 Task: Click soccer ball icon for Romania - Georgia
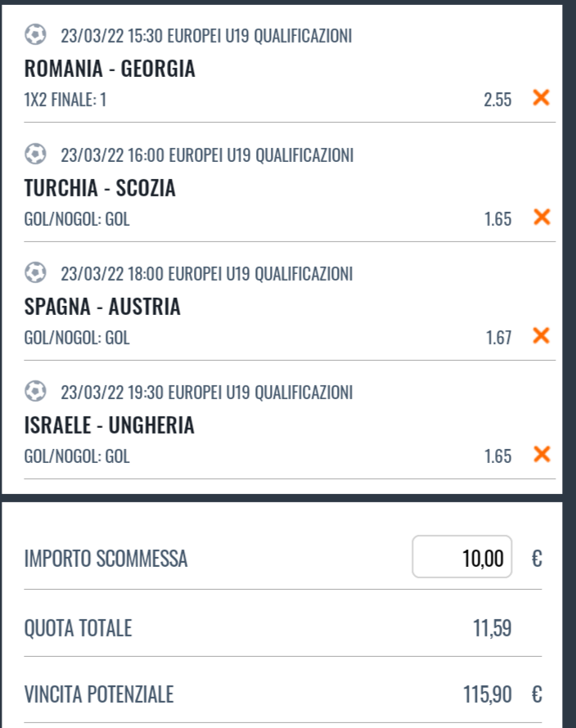pos(35,35)
